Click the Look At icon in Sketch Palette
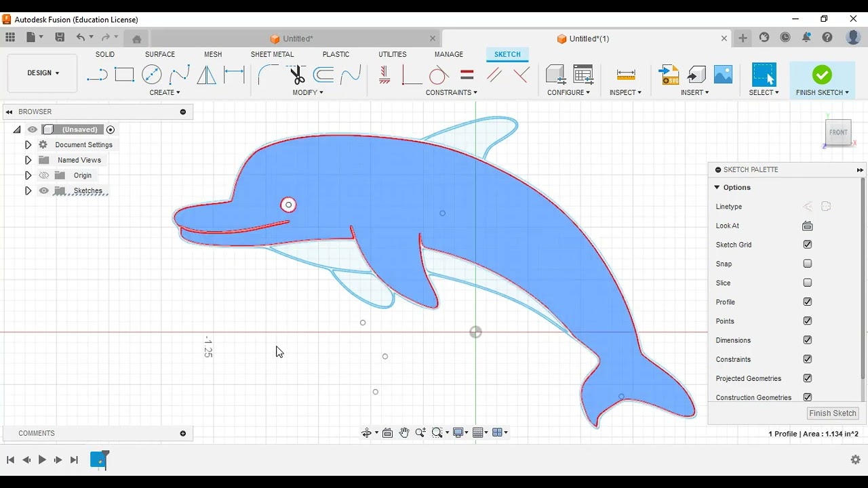The image size is (868, 488). click(x=807, y=226)
